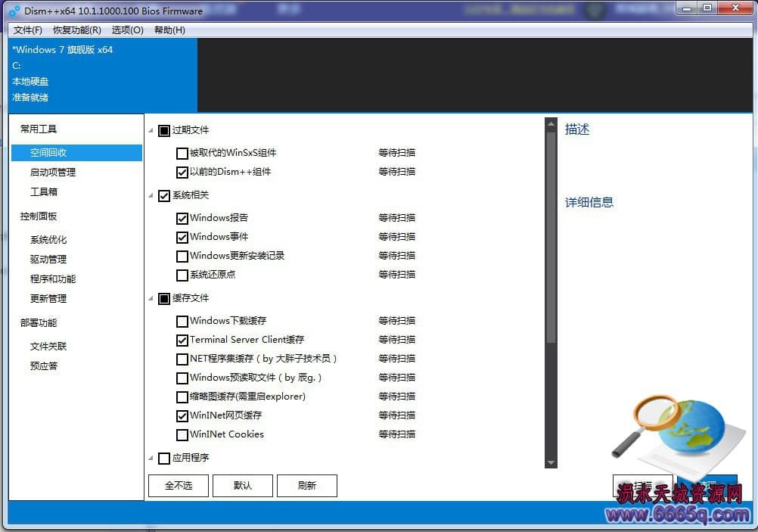758x532 pixels.
Task: Open 更新管理 in the sidebar
Action: point(48,298)
